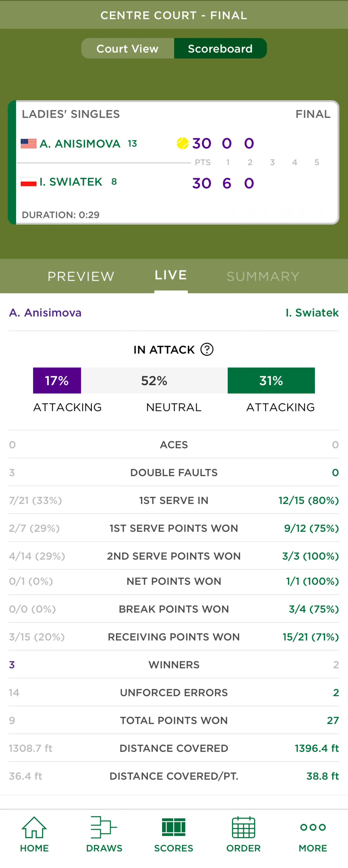Tap the yellow tennis ball serve indicator
The image size is (348, 868).
coord(183,143)
